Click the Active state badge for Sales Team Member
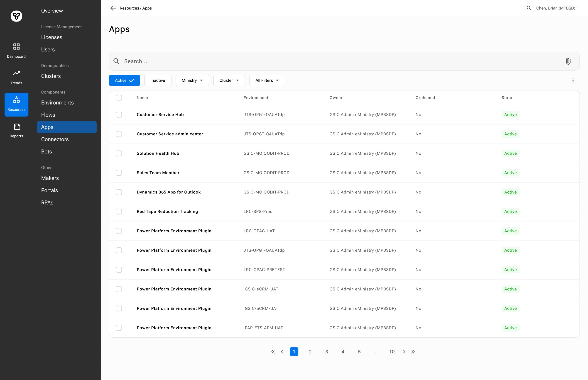 [510, 173]
